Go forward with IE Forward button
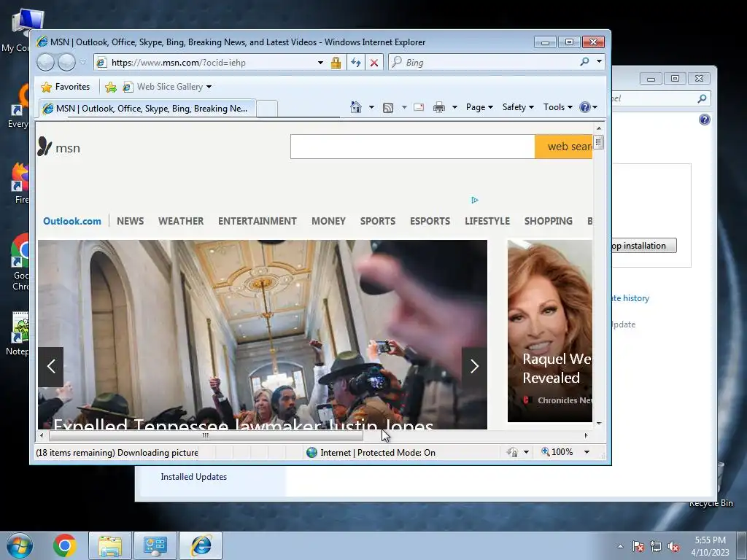747x560 pixels. tap(66, 63)
